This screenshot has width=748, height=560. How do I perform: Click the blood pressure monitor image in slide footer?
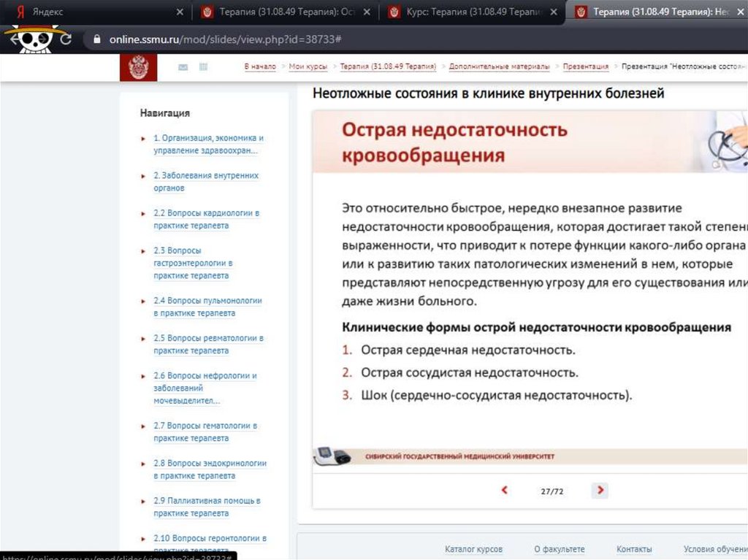[x=332, y=456]
